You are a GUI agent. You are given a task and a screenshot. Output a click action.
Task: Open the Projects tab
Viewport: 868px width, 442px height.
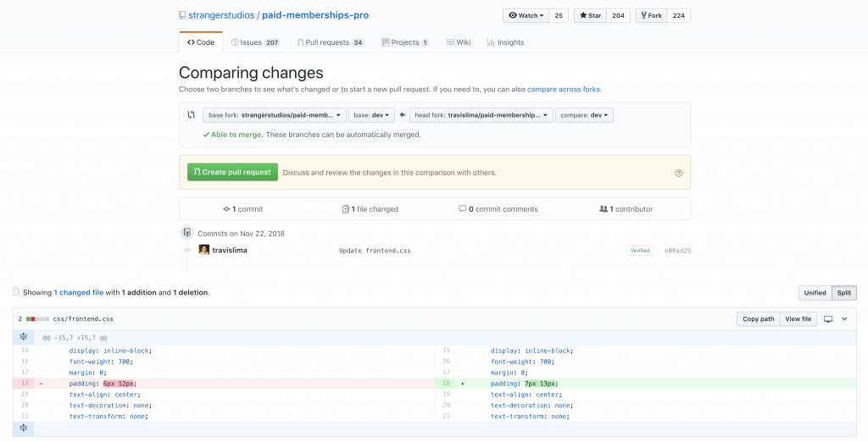pos(405,42)
